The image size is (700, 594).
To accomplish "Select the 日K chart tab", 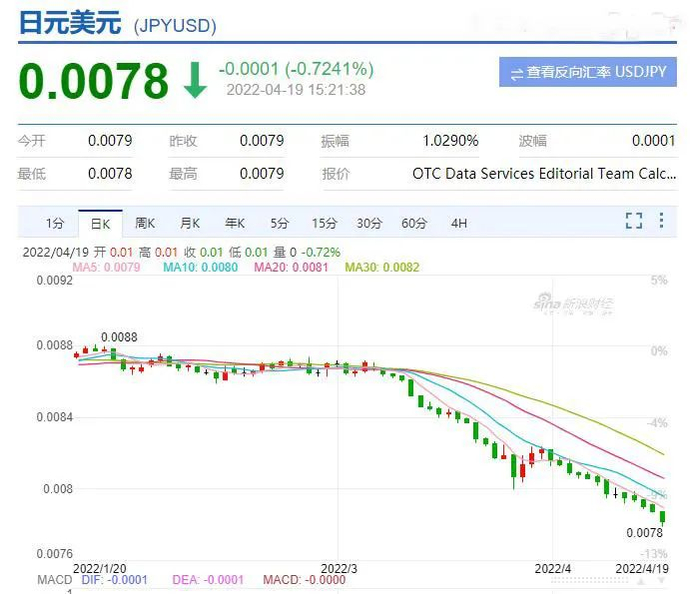I will (100, 224).
